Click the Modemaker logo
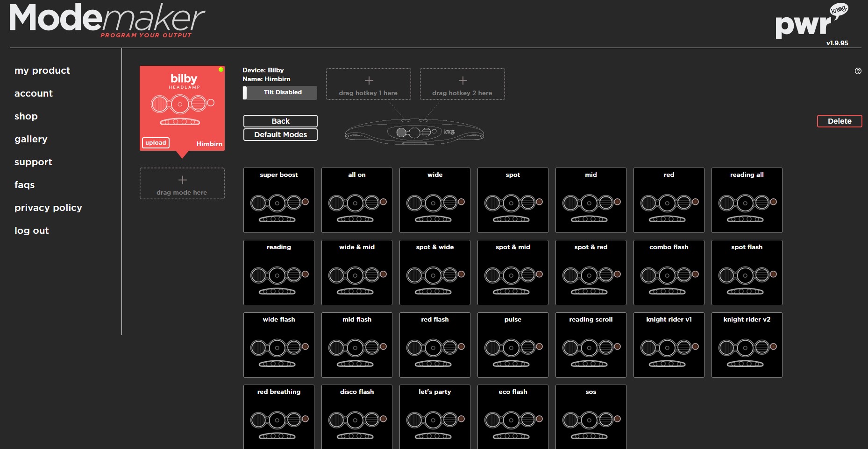This screenshot has width=868, height=449. point(107,20)
